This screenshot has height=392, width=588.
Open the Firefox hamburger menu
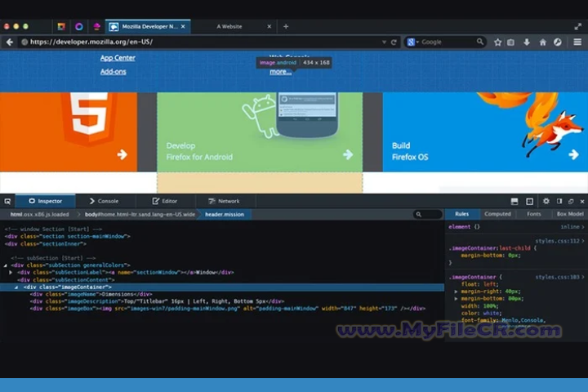[x=577, y=42]
